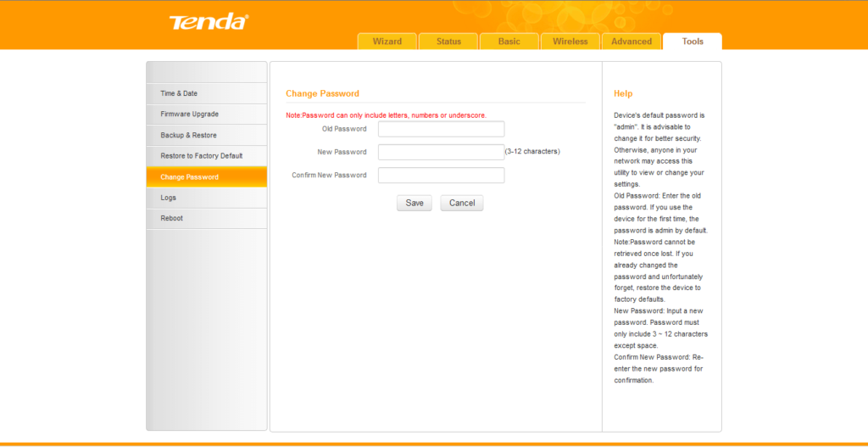868x447 pixels.
Task: Click the Tools tab
Action: 693,42
